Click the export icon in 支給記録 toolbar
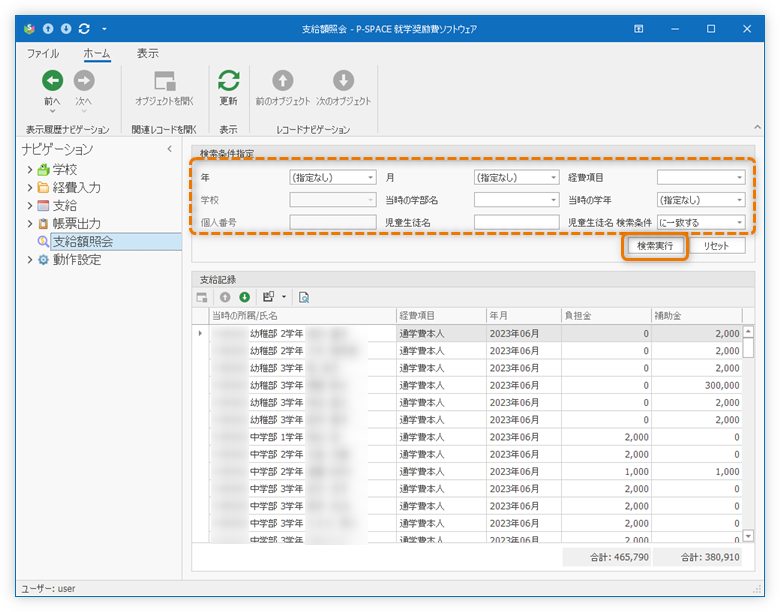 coord(269,297)
